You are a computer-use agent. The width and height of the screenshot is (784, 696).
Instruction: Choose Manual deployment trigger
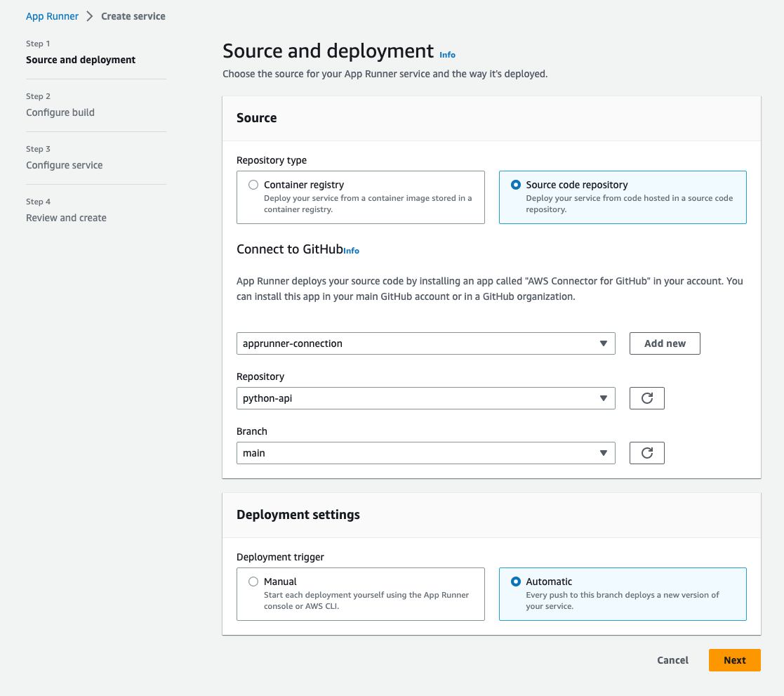[x=253, y=581]
